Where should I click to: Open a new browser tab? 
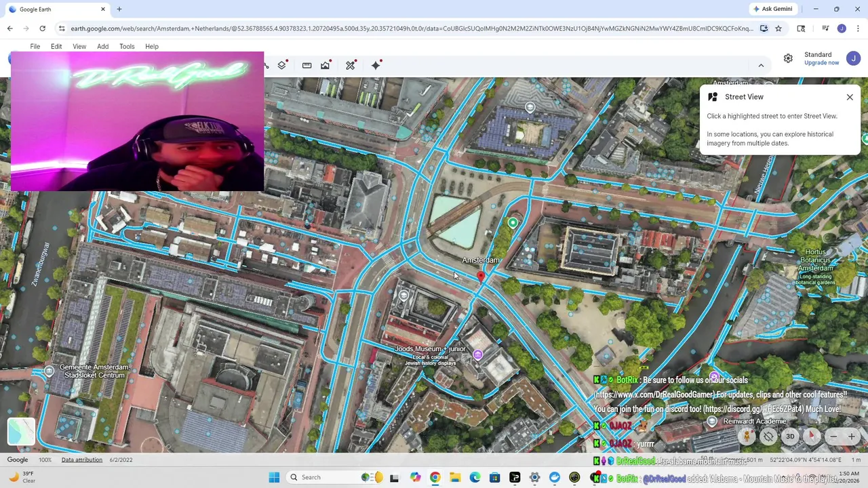tap(119, 9)
